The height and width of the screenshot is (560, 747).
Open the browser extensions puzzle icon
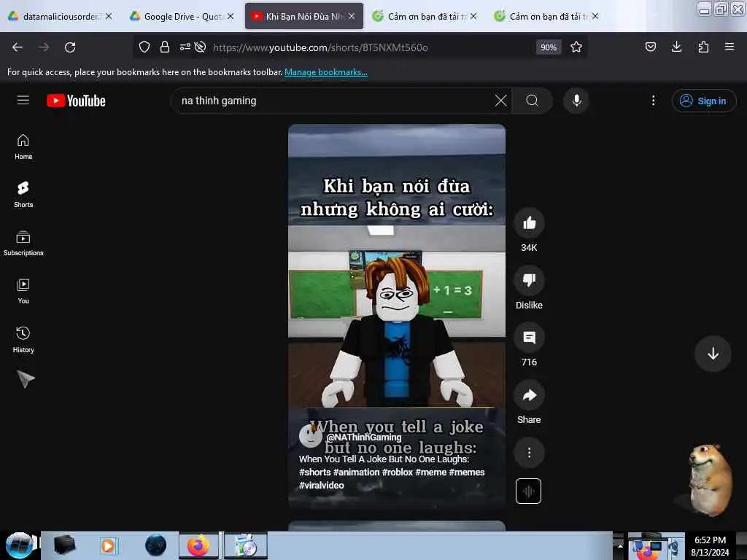click(x=703, y=47)
